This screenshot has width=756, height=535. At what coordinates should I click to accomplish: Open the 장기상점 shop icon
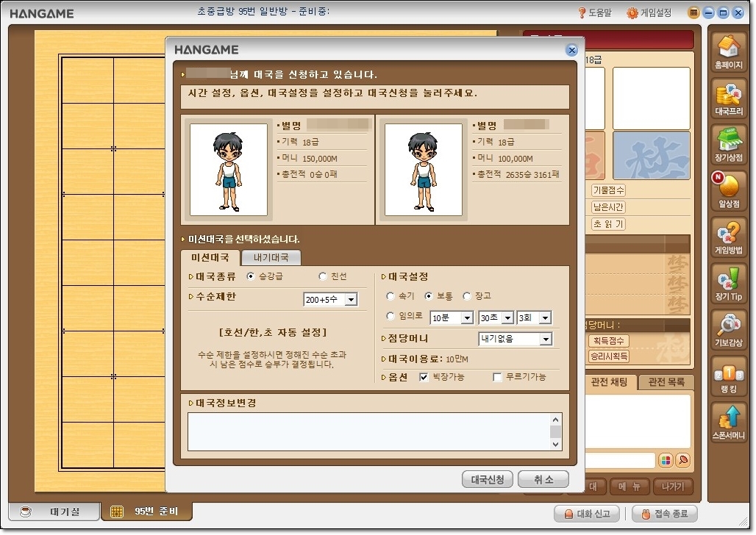click(729, 145)
